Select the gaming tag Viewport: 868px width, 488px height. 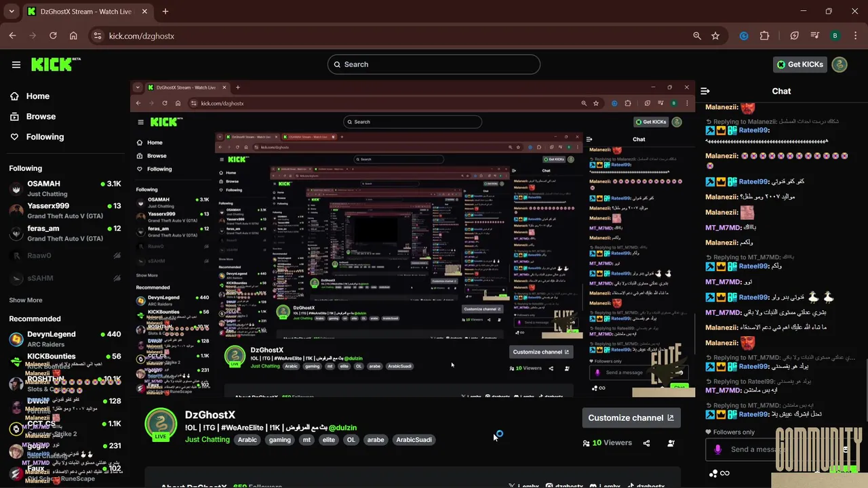[279, 440]
